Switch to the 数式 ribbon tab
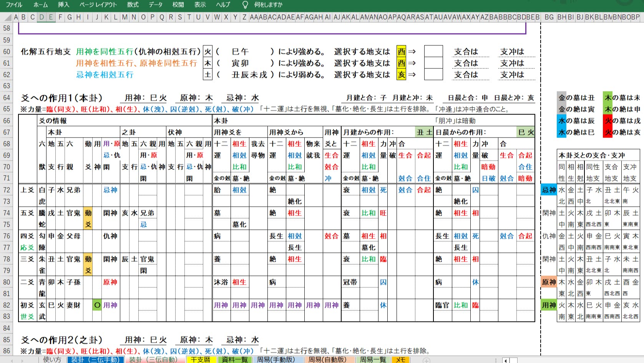Screen dimensions: 644x363 click(x=133, y=5)
